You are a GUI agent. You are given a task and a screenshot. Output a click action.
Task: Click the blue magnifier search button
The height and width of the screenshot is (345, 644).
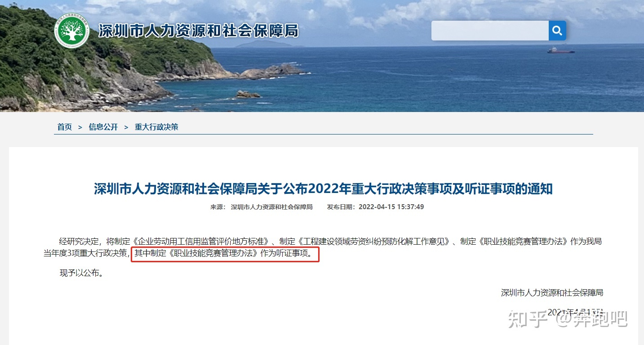click(x=557, y=31)
